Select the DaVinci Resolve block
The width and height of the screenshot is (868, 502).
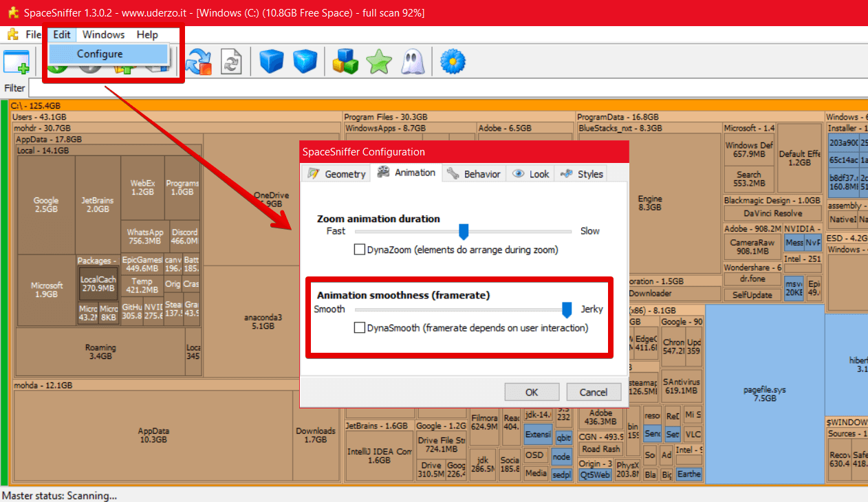(x=772, y=213)
